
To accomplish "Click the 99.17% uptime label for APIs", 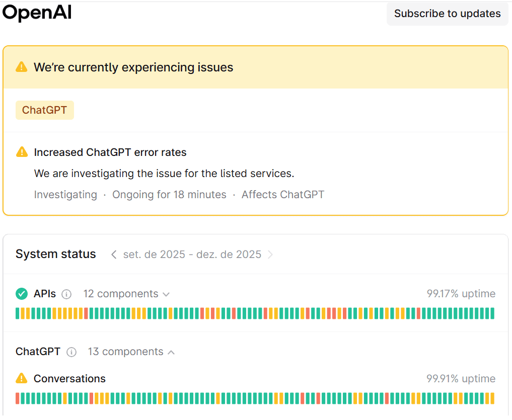I will (x=461, y=293).
